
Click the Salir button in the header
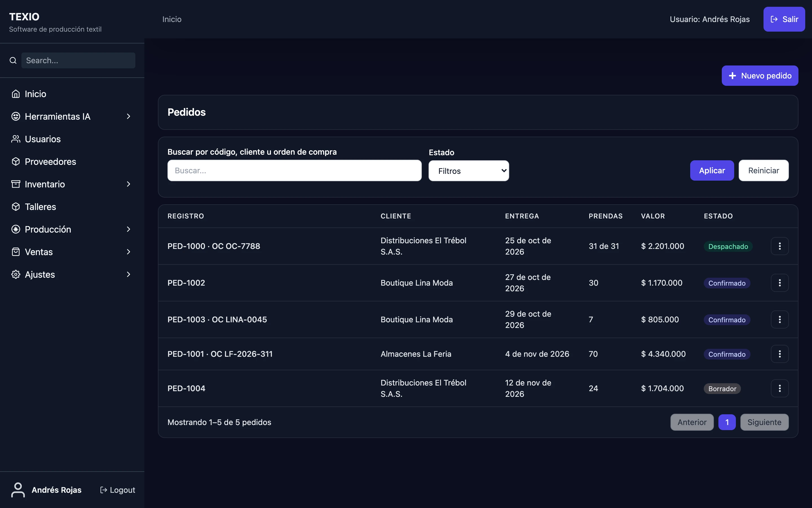click(784, 19)
